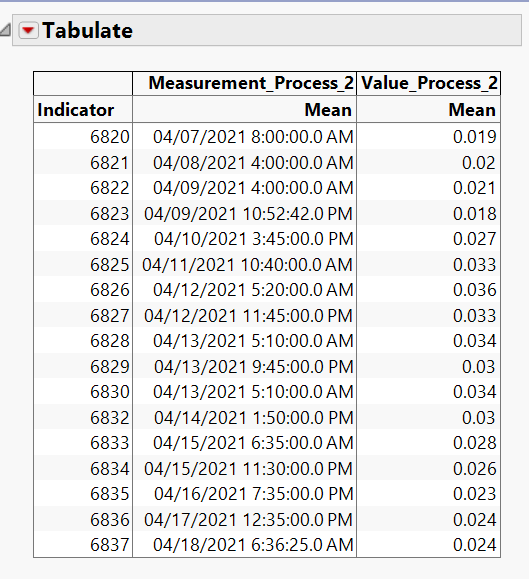Select Indicator 6822 row label
Screen dimensions: 529x579
[x=110, y=188]
